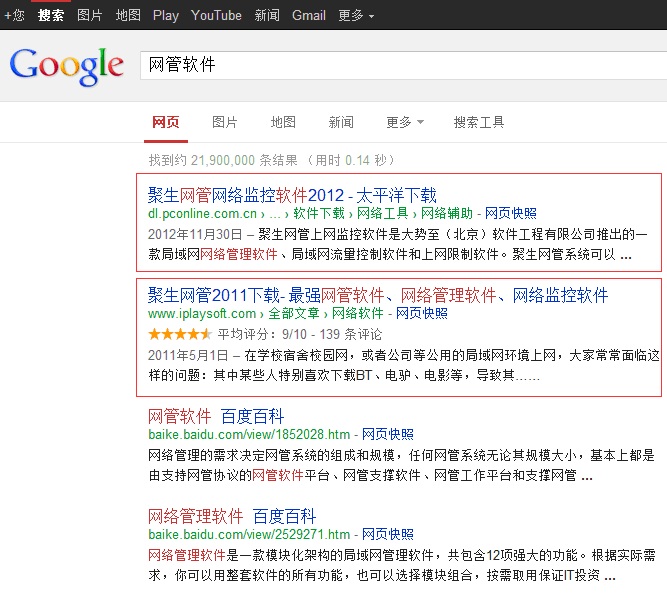Image resolution: width=667 pixels, height=604 pixels.
Task: Click the 软件下载 breadcrumb link
Action: 319,213
